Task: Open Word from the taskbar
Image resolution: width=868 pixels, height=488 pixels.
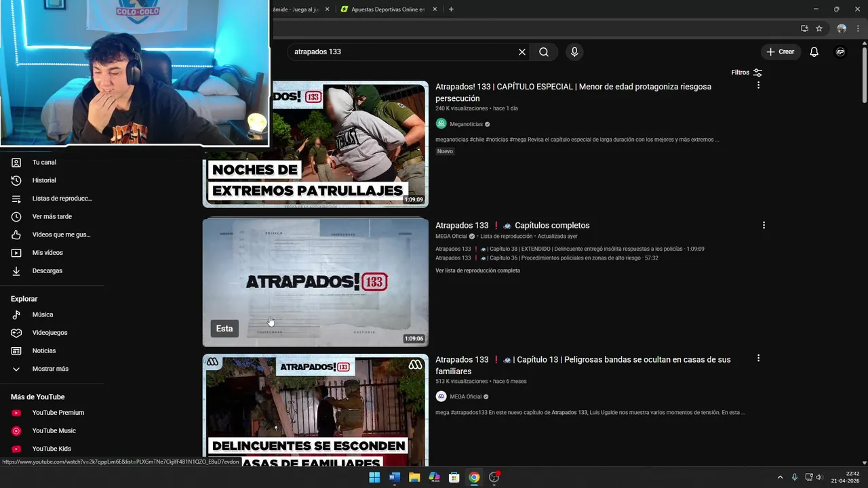Action: coord(395,477)
